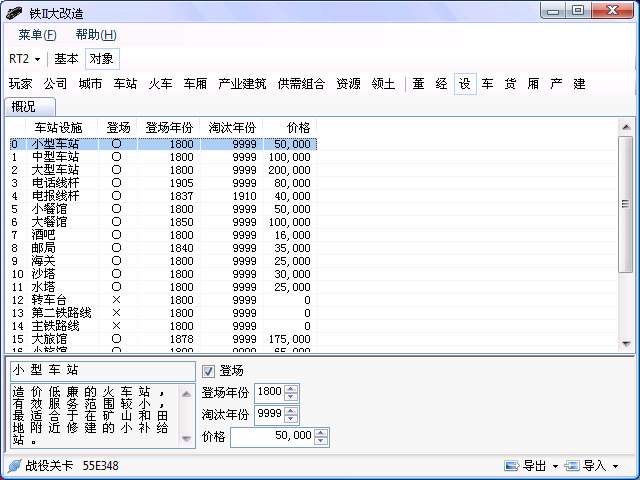Sort by 登场年份 column header

pyautogui.click(x=168, y=128)
